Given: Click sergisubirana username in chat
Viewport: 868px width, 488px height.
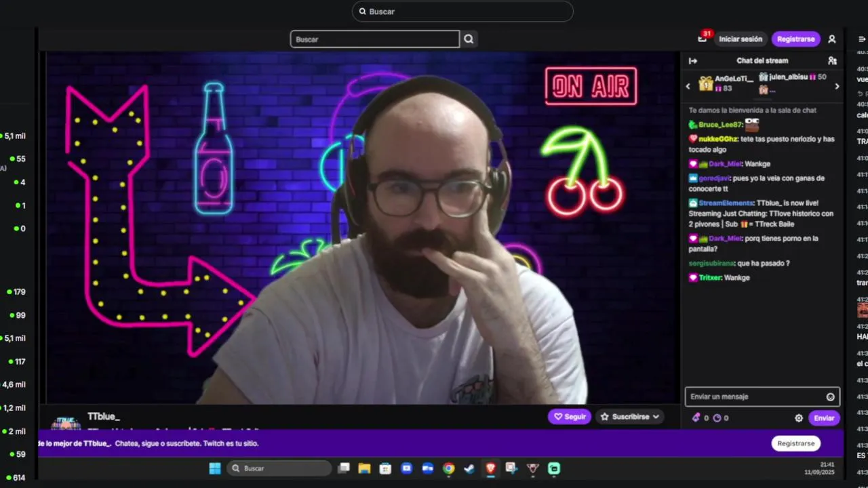Looking at the screenshot, I should click(711, 263).
